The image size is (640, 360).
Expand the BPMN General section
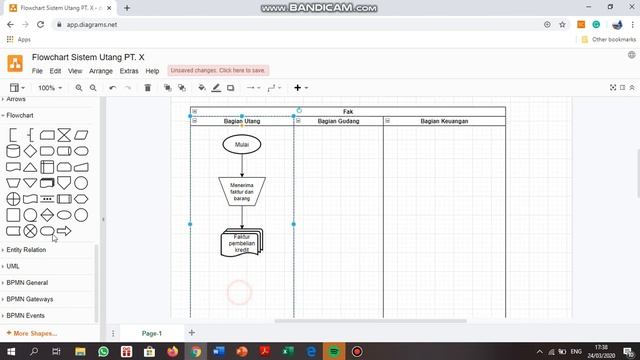pyautogui.click(x=26, y=282)
